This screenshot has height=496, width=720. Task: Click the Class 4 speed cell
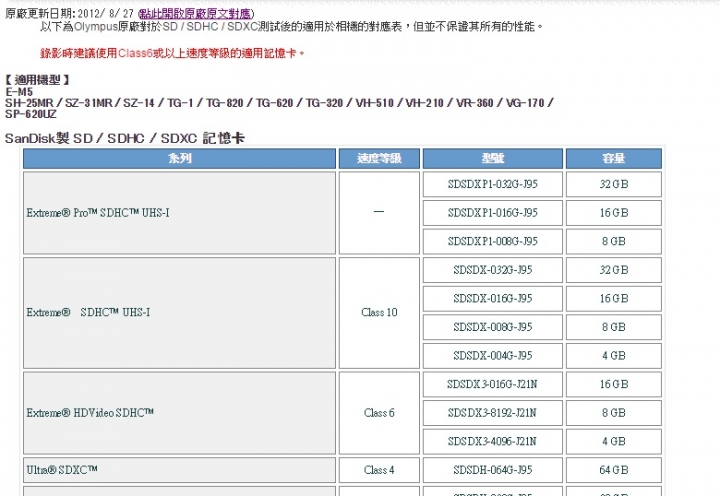[x=379, y=470]
